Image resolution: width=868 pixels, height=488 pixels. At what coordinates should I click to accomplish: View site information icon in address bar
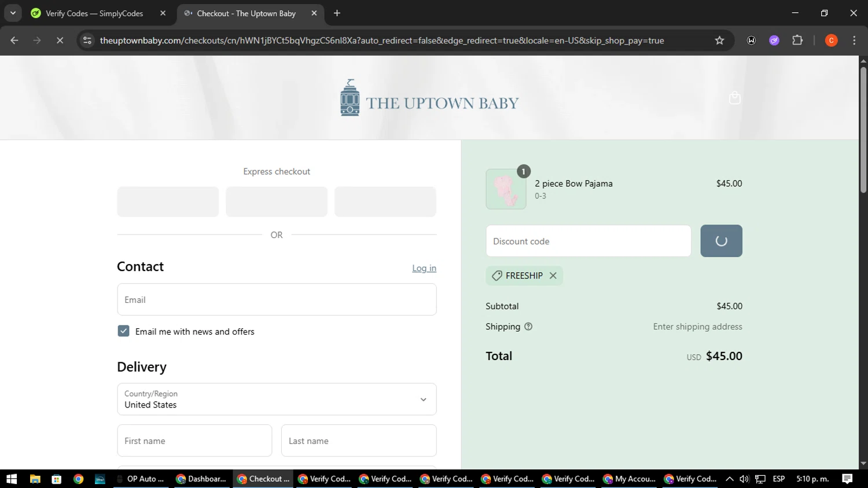[87, 41]
